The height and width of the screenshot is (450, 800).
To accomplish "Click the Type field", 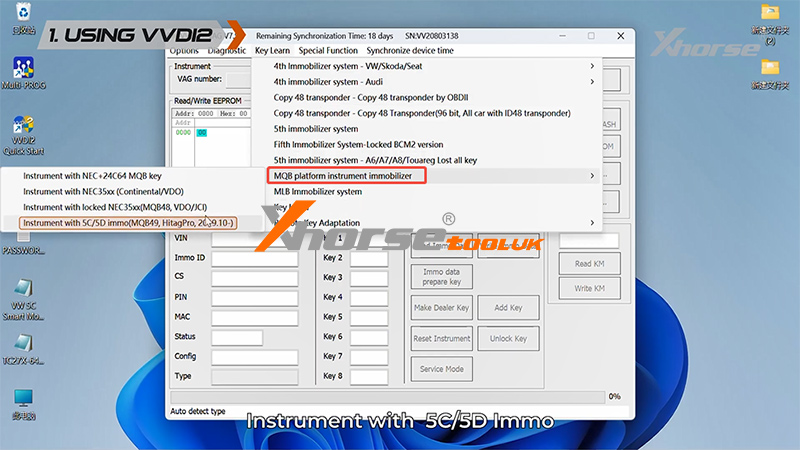I will (x=255, y=377).
